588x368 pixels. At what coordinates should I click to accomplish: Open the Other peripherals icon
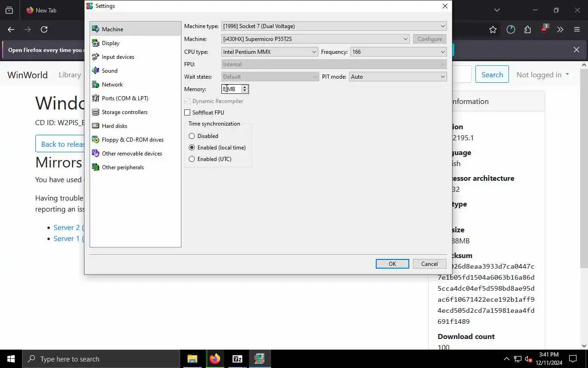tap(96, 167)
